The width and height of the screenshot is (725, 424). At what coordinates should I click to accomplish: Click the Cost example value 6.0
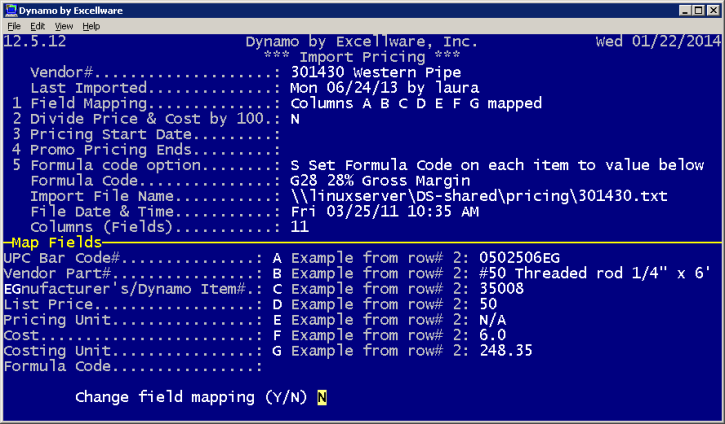tap(492, 335)
